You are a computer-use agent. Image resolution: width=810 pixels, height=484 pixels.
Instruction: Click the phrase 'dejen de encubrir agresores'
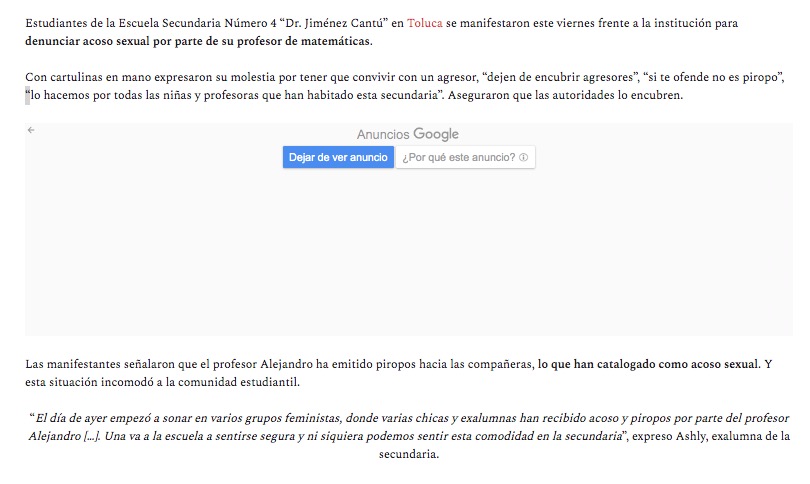(x=560, y=77)
